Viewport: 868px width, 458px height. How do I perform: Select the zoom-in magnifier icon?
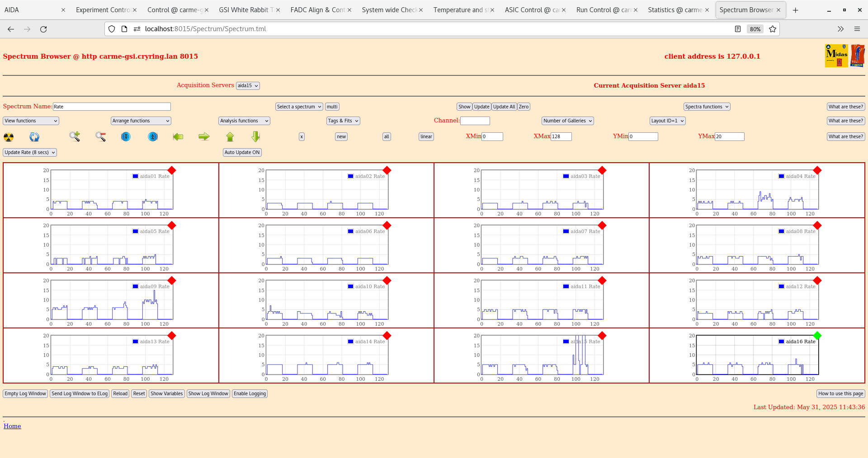74,137
